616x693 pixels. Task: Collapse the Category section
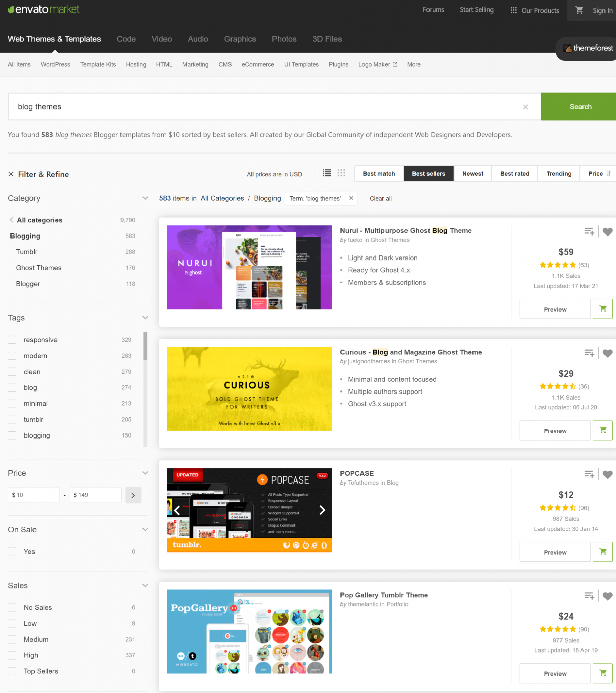click(145, 198)
